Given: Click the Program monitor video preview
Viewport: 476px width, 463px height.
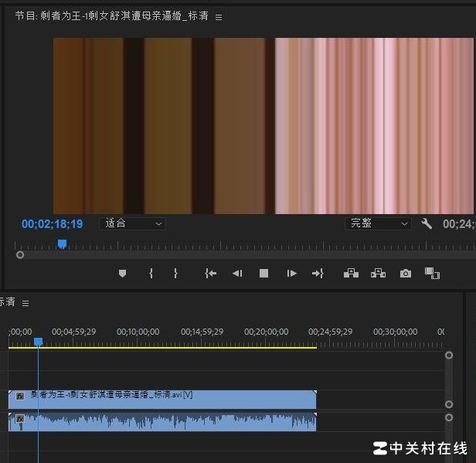Looking at the screenshot, I should 263,126.
